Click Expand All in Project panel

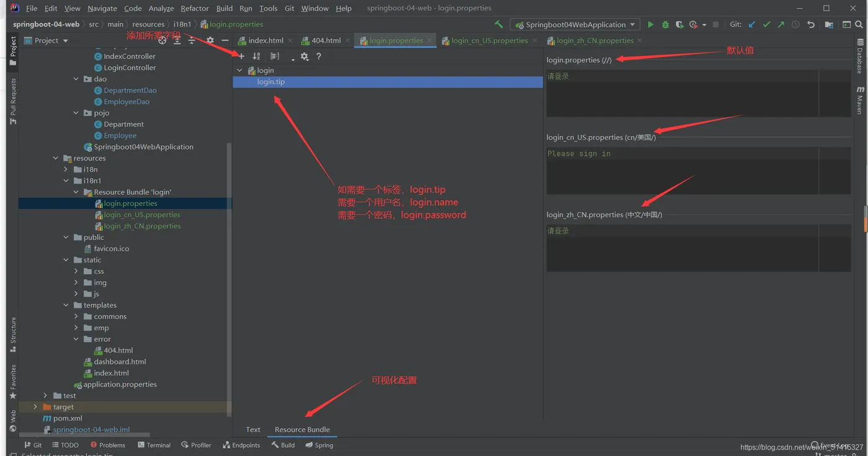(177, 40)
